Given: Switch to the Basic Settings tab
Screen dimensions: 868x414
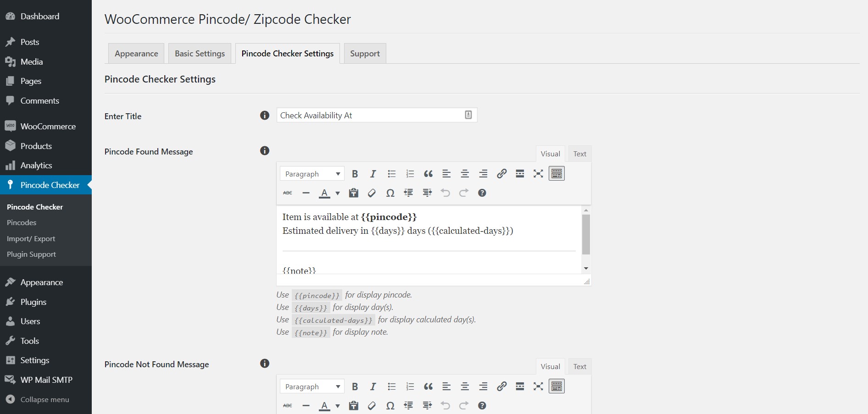Looking at the screenshot, I should (x=200, y=53).
